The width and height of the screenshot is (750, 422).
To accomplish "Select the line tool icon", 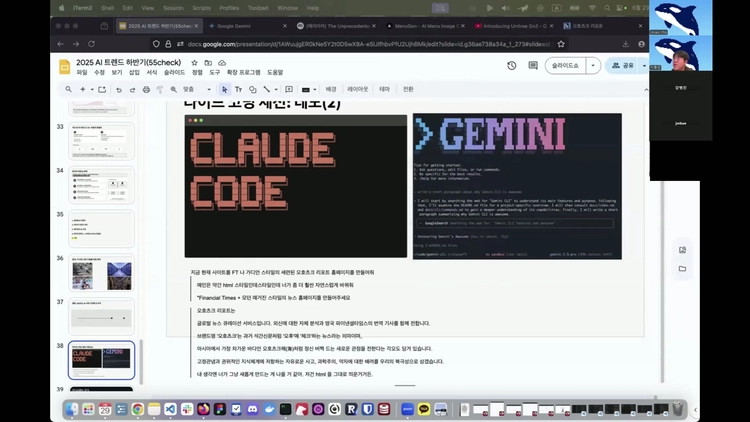I will tap(267, 89).
